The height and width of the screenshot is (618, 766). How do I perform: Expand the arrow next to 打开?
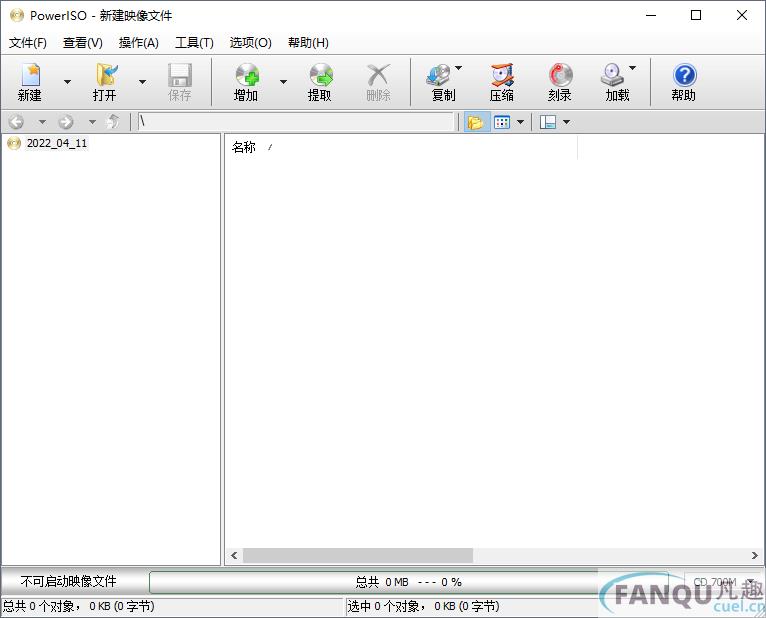142,82
